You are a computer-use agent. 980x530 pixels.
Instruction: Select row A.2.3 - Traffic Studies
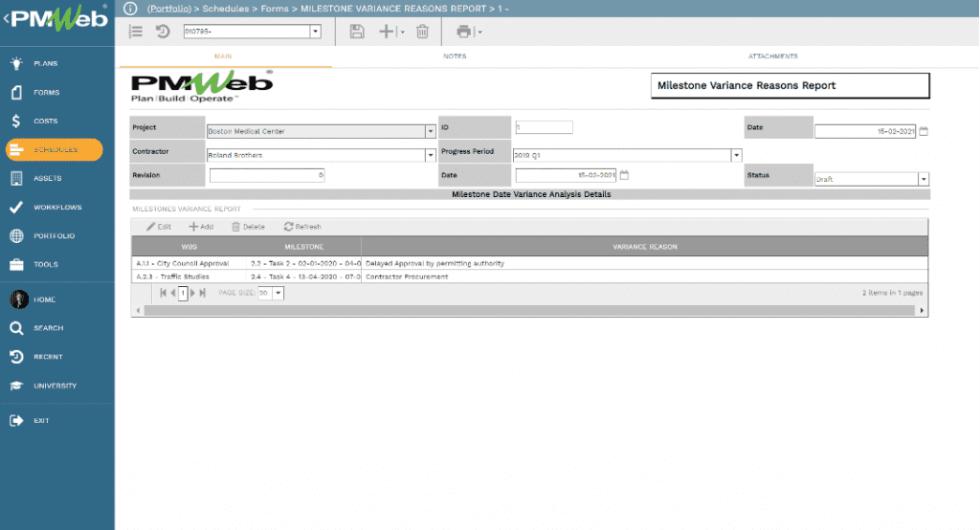click(529, 276)
